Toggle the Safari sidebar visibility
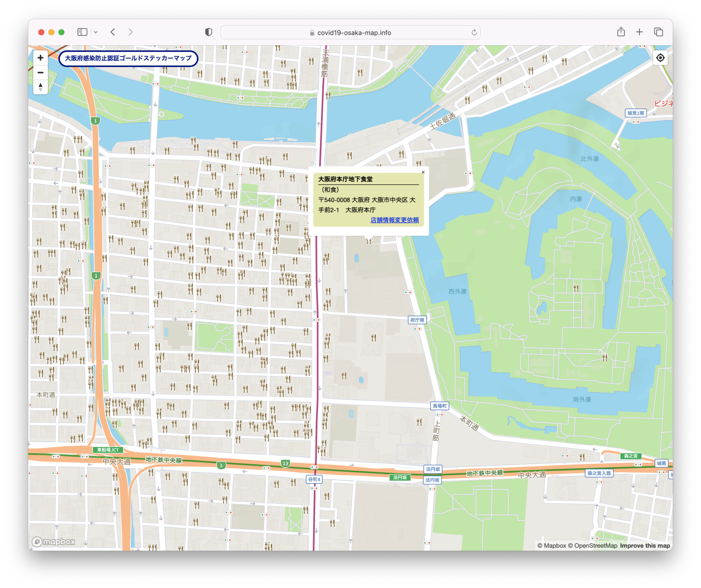The height and width of the screenshot is (588, 701). point(82,32)
